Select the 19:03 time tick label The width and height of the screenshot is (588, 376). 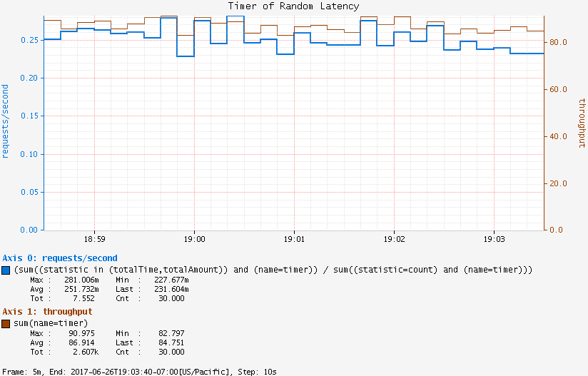[x=494, y=240]
